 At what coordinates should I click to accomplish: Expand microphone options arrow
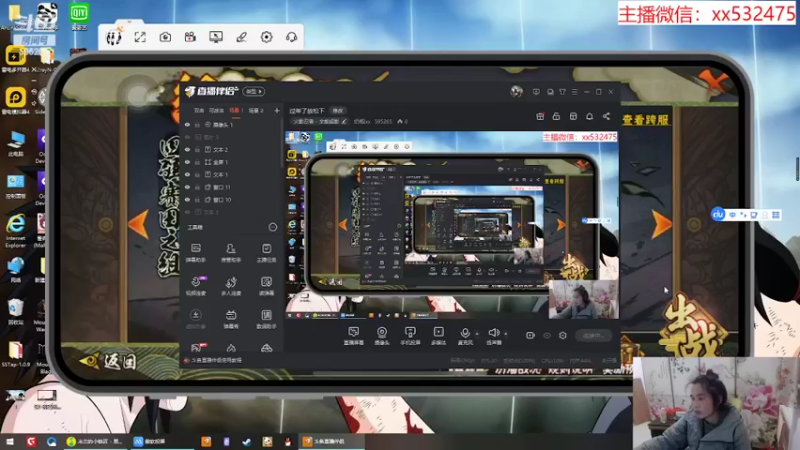click(477, 334)
